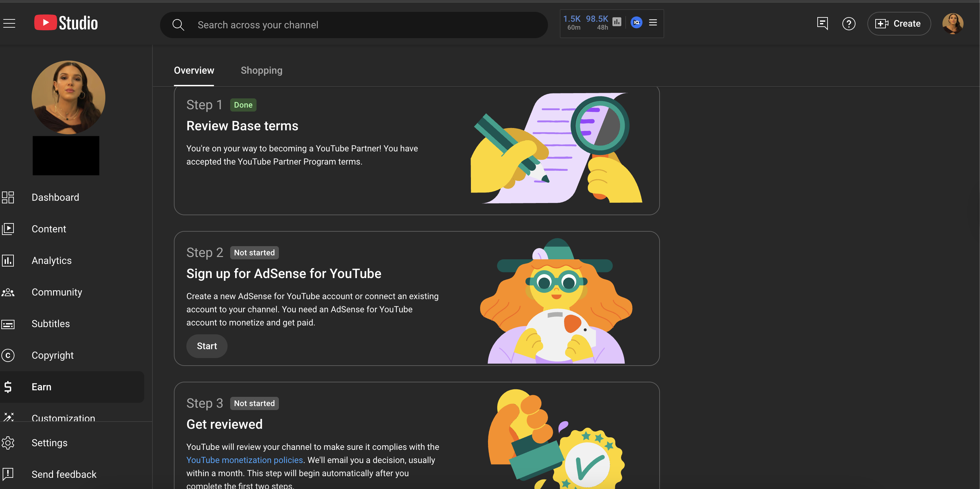Click the '1.5K' 60m stat in the widget

pos(572,22)
